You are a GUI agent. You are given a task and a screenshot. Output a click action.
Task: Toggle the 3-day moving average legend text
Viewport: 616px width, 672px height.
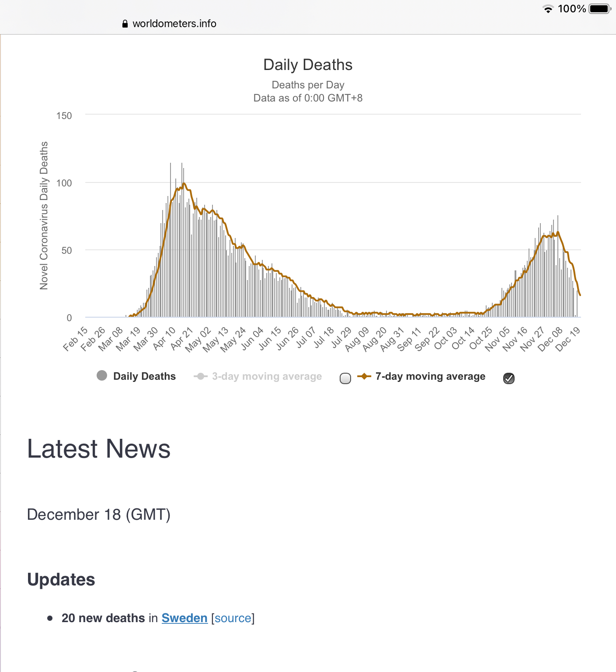(x=267, y=377)
